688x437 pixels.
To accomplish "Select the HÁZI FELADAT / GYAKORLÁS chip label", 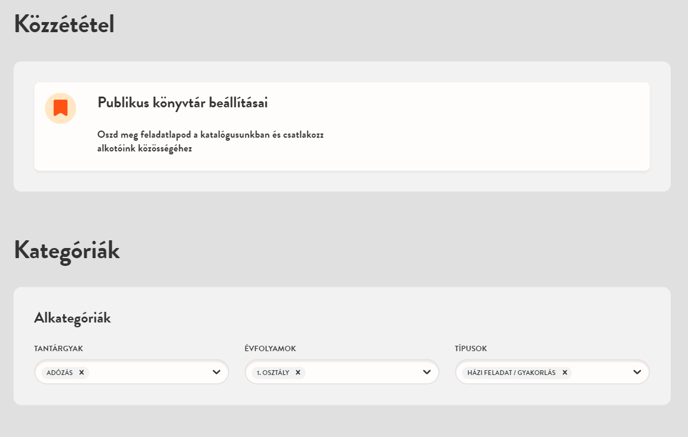I will 511,373.
